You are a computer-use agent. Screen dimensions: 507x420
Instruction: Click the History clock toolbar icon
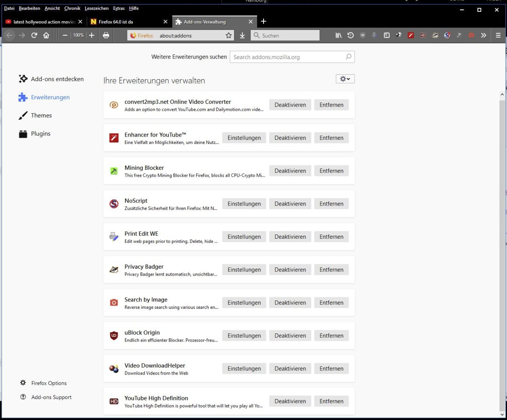tap(350, 35)
